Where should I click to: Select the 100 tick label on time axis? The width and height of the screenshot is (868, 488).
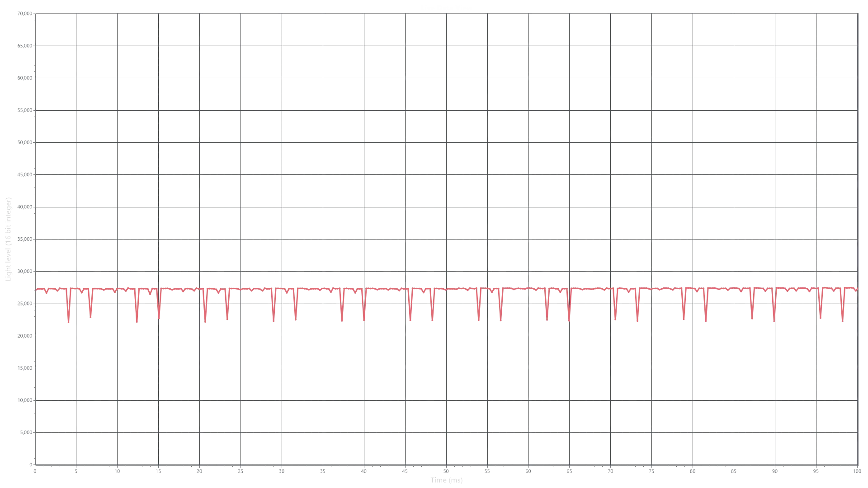[x=857, y=471]
